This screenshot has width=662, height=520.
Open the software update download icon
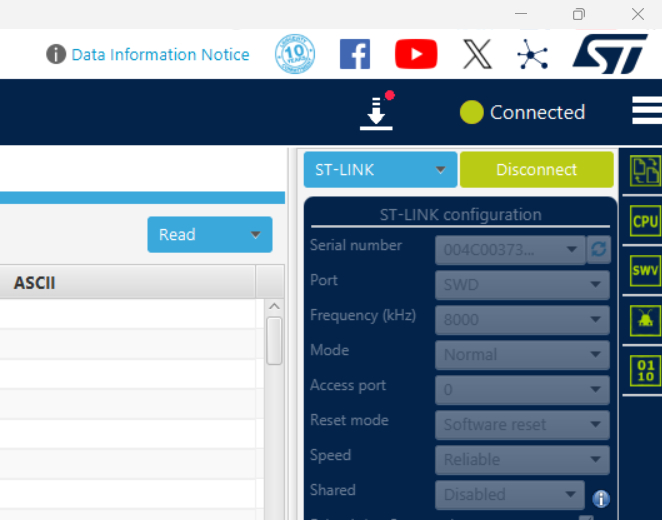pos(377,111)
